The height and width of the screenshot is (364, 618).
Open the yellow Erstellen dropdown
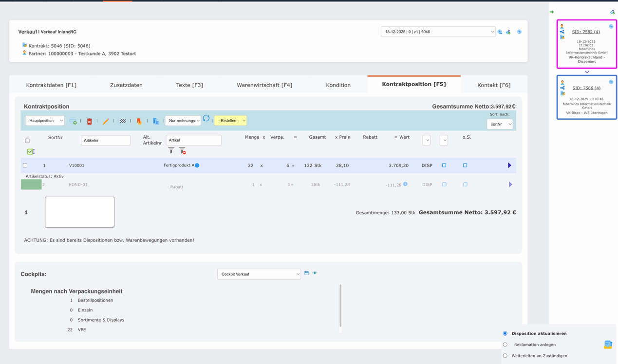click(x=230, y=121)
